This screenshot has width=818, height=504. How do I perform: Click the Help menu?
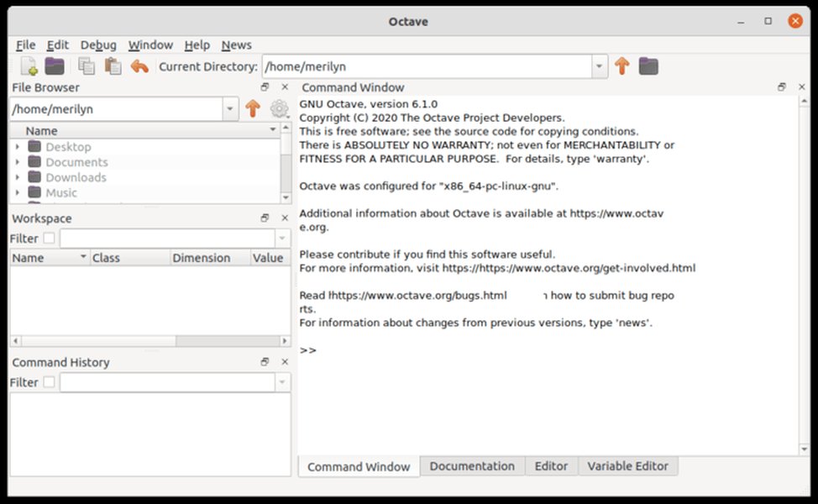click(x=197, y=45)
